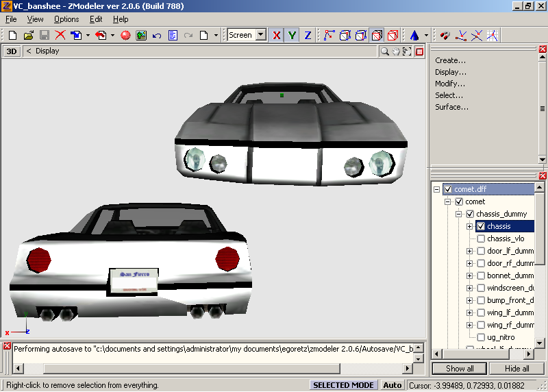Click the green textures browser icon
Viewport: 548px width, 392px height.
click(x=141, y=36)
